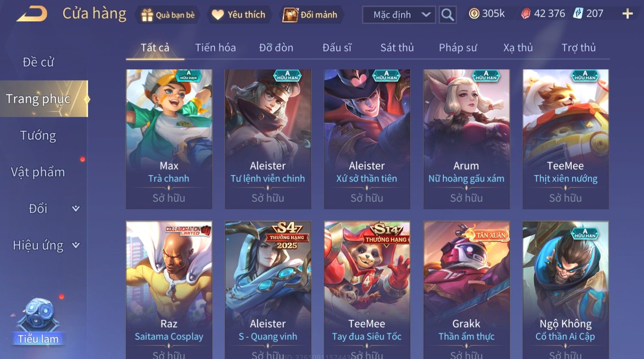Tap the back arrow icon

[32, 14]
